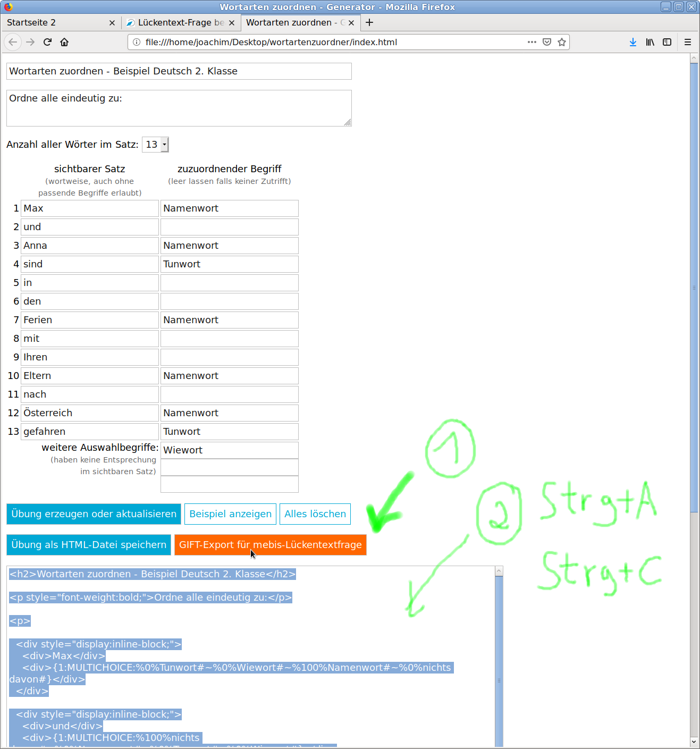Open the Firefox hamburger menu
The width and height of the screenshot is (700, 749).
[687, 42]
